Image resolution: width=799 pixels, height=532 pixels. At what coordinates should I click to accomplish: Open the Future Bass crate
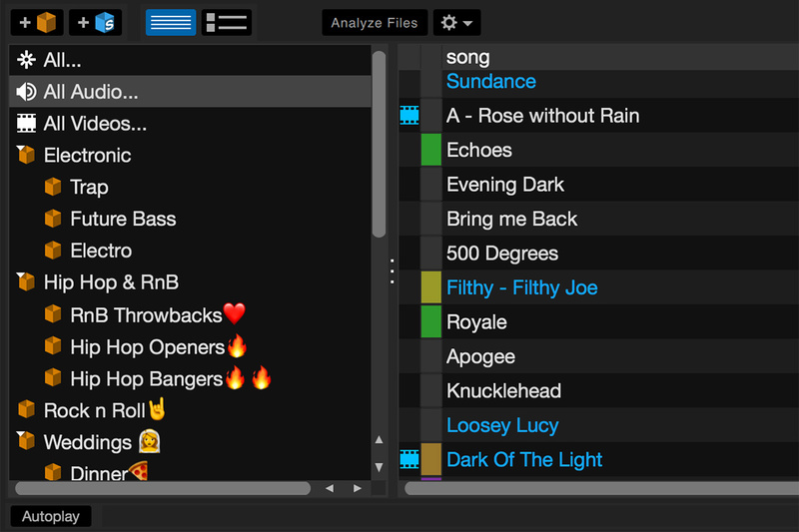[122, 220]
